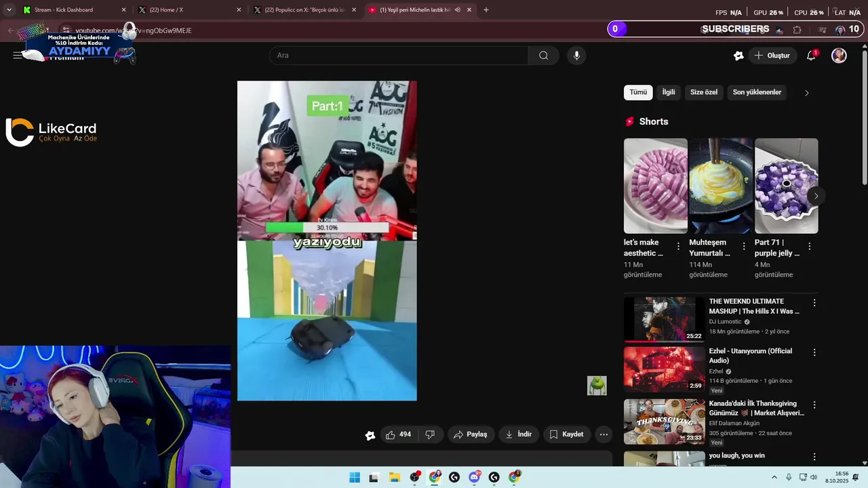Open the Windows Start menu

354,477
